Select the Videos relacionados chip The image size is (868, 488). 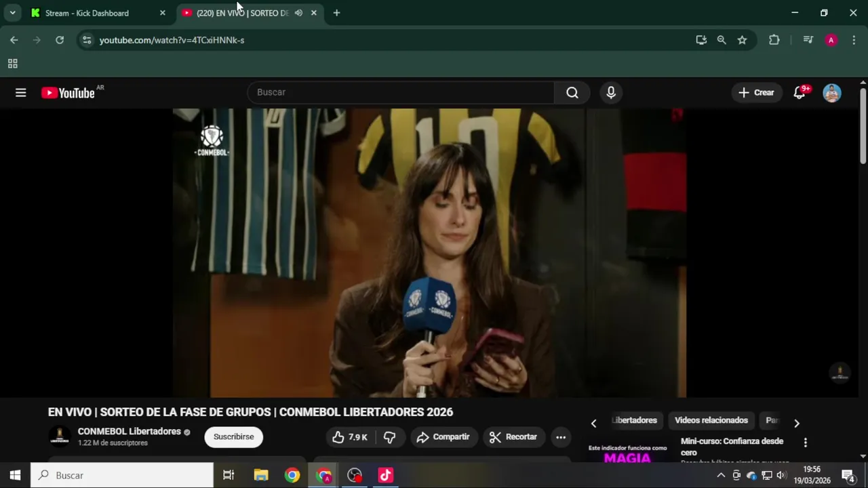click(711, 420)
